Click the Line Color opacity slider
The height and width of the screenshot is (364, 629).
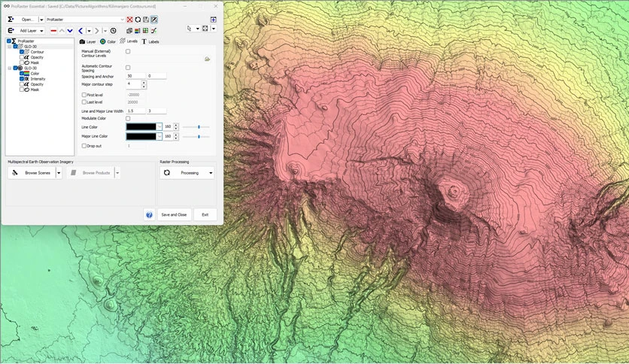(x=196, y=126)
